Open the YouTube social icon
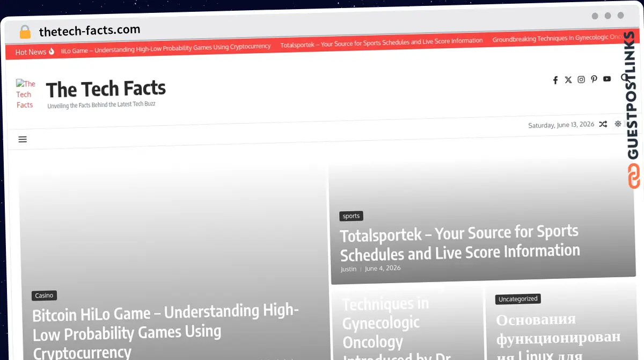 coord(607,79)
